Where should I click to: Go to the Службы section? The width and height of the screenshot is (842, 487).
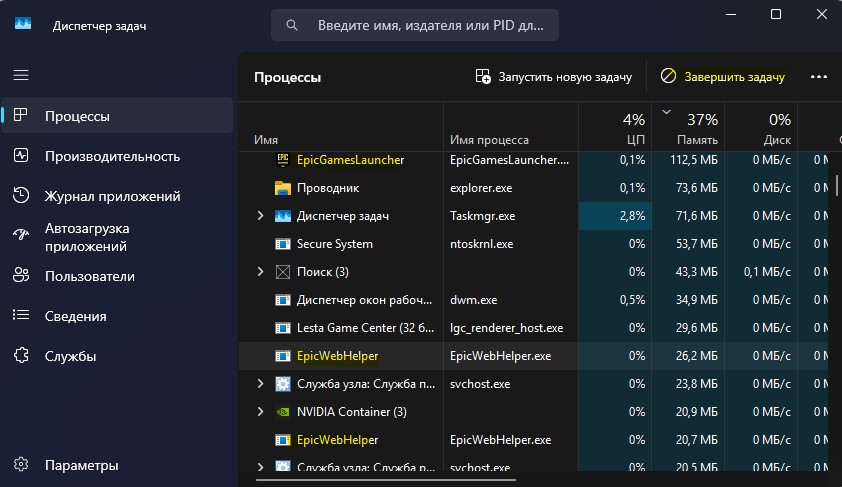(x=70, y=356)
